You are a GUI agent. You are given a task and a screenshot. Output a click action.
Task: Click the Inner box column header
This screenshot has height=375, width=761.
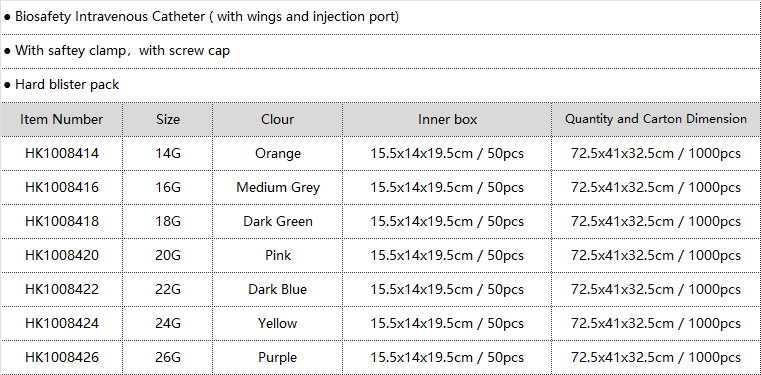click(x=447, y=119)
